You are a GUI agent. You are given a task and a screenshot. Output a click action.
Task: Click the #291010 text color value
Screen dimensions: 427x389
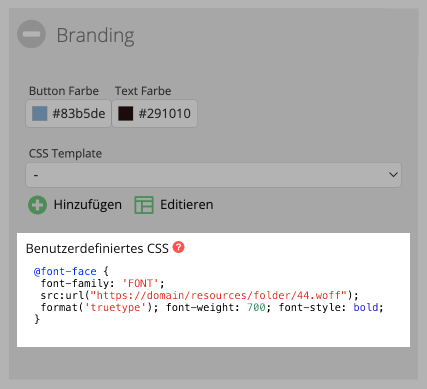point(165,114)
